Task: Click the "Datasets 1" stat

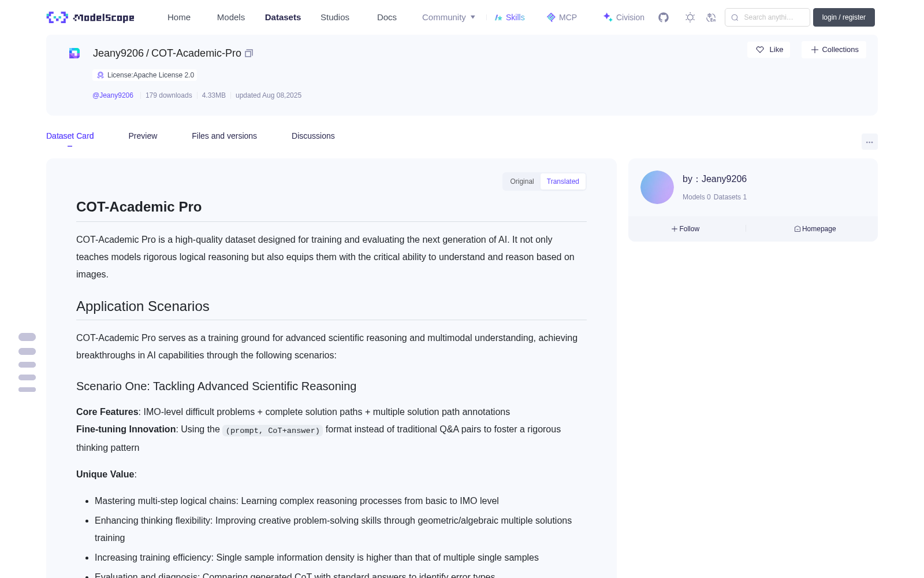Action: pyautogui.click(x=730, y=197)
